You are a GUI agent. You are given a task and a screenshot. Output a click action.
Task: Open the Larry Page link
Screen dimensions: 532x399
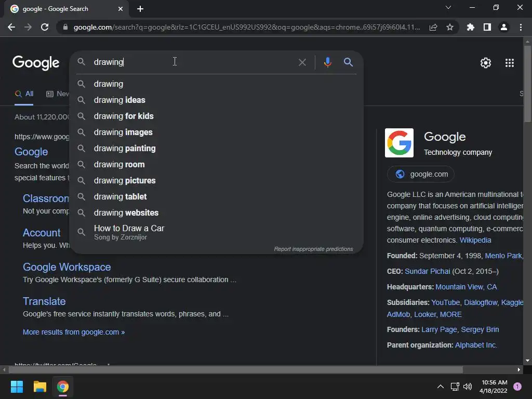pyautogui.click(x=439, y=330)
